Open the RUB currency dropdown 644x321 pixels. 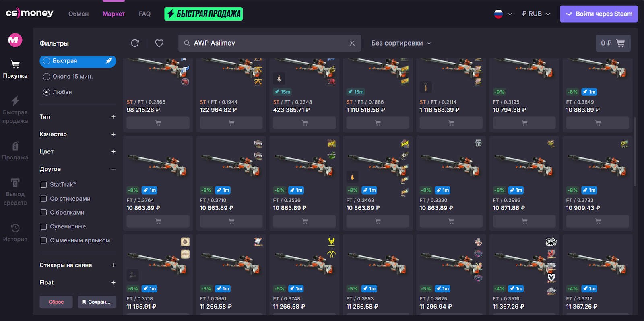click(x=536, y=14)
